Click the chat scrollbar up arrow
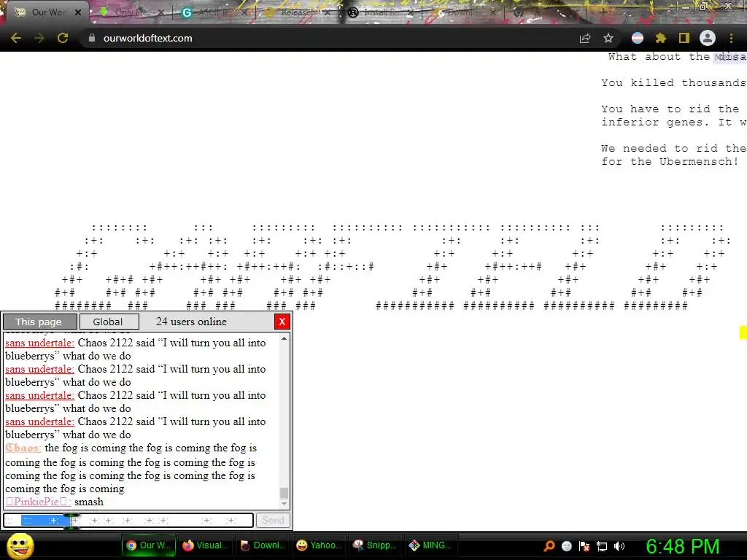The height and width of the screenshot is (560, 747). pos(284,338)
